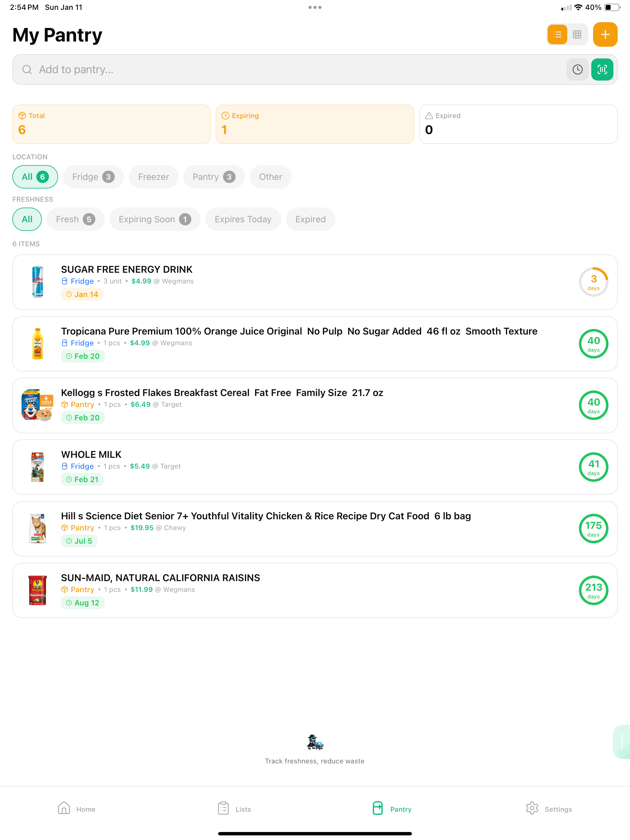
Task: Open the energy drink can thumbnail
Action: click(x=37, y=282)
